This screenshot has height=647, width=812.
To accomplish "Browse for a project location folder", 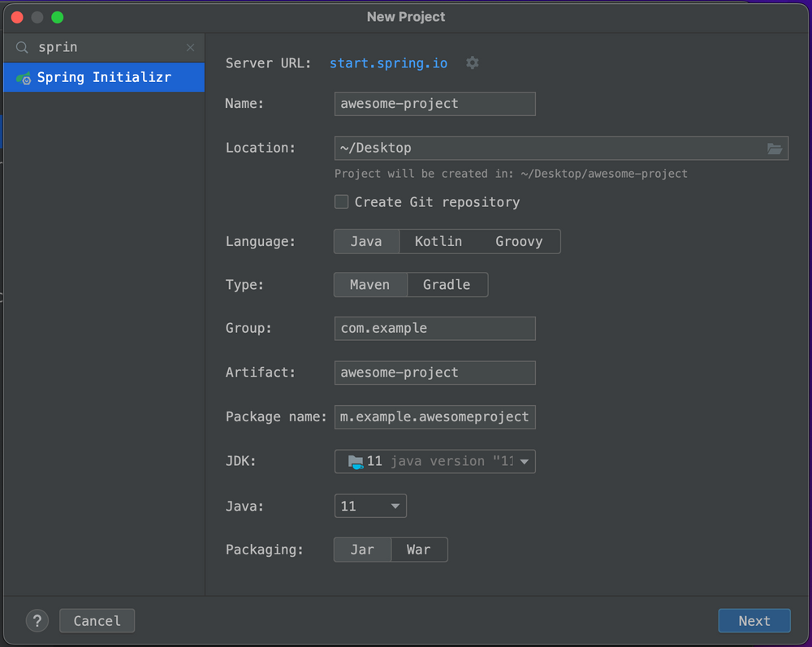I will click(x=775, y=148).
